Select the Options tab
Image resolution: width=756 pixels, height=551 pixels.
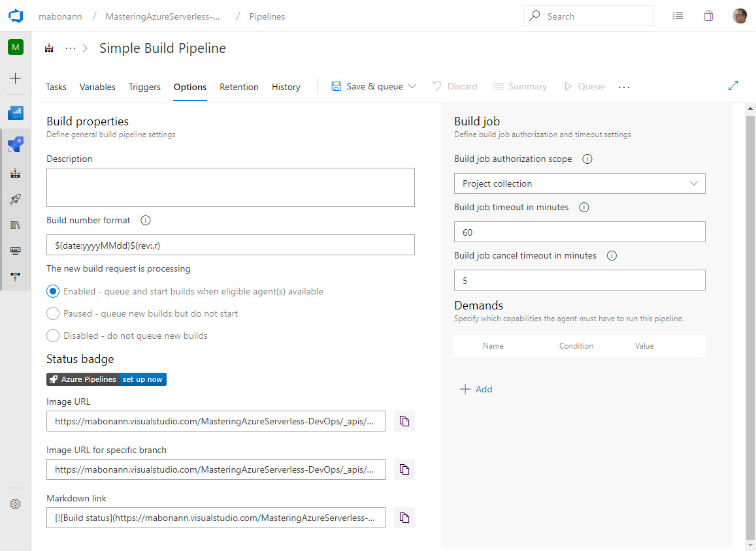[190, 87]
